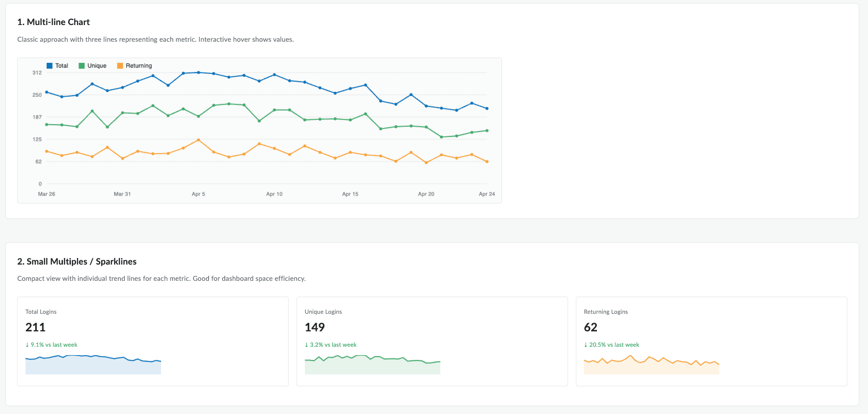Click the Returning legend label
868x414 pixels.
click(139, 66)
